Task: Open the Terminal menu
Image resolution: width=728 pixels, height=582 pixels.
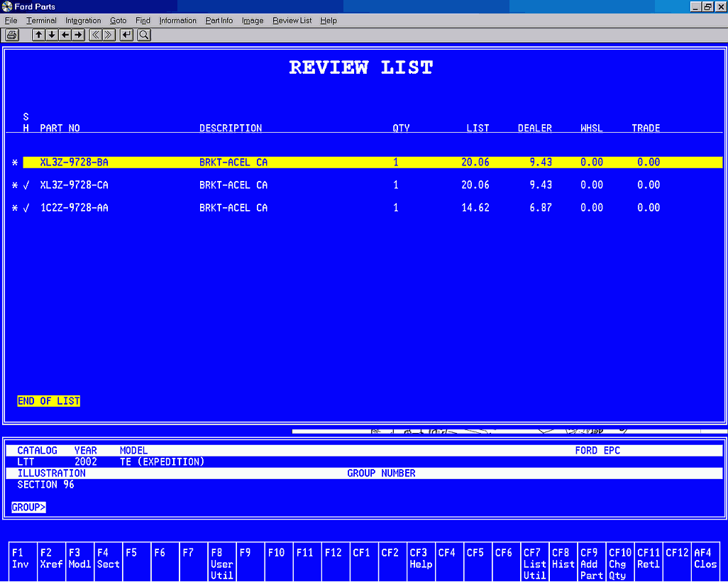Action: (x=41, y=21)
